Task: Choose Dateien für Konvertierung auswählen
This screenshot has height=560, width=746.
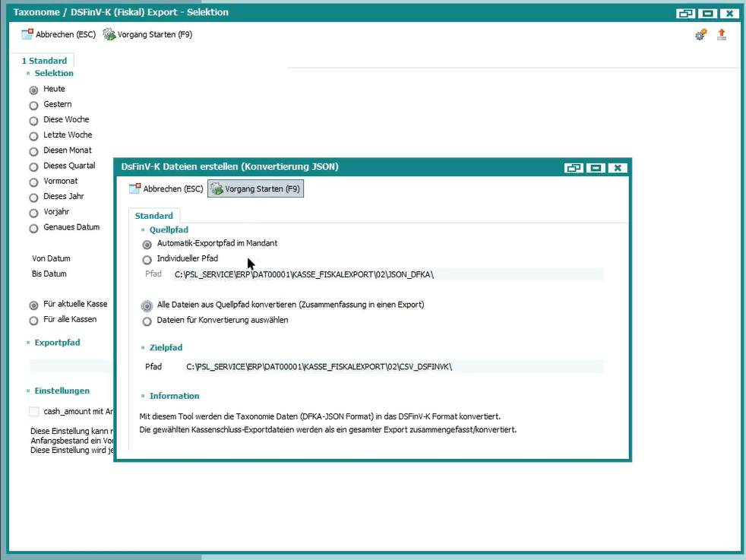Action: coord(147,321)
